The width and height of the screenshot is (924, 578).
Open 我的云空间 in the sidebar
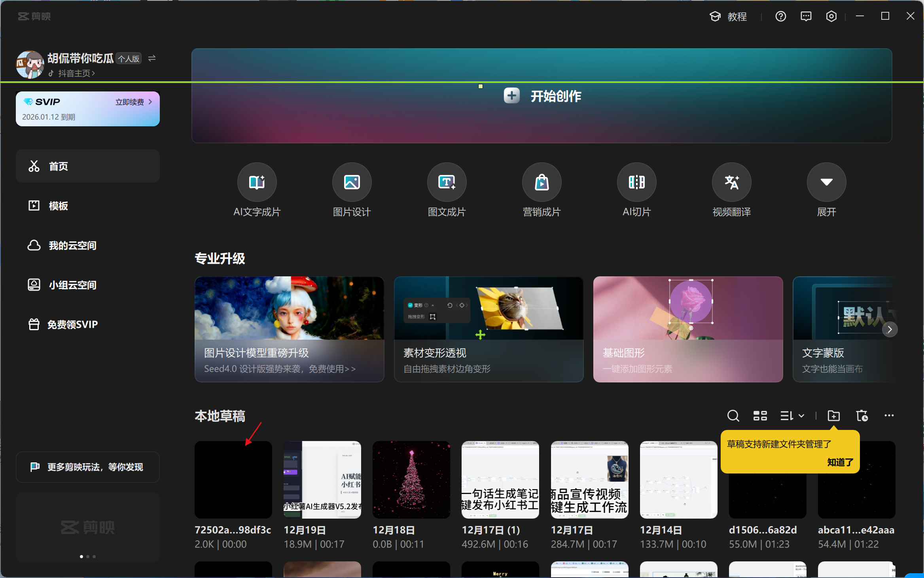[72, 245]
